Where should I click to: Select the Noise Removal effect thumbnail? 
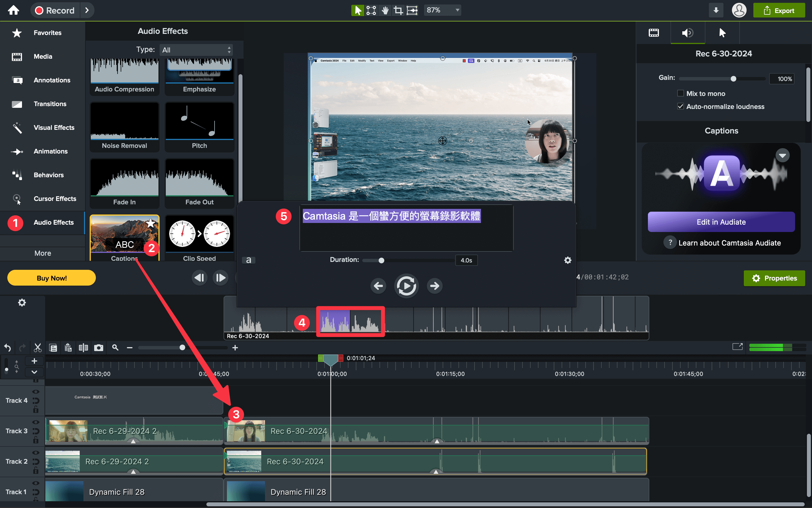125,127
